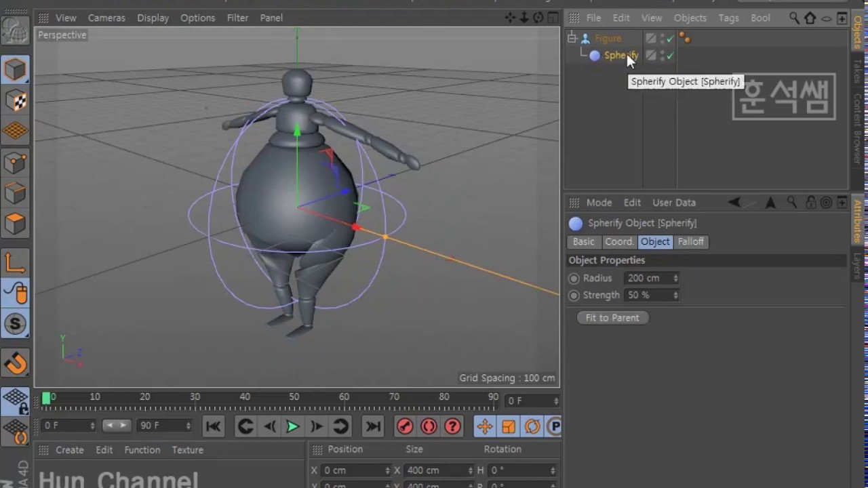Switch to Points mode
This screenshot has width=868, height=488.
[x=15, y=163]
